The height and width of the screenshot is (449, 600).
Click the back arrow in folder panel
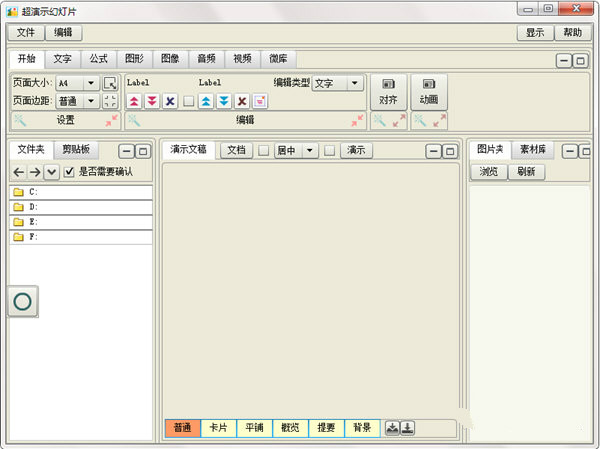pyautogui.click(x=18, y=172)
